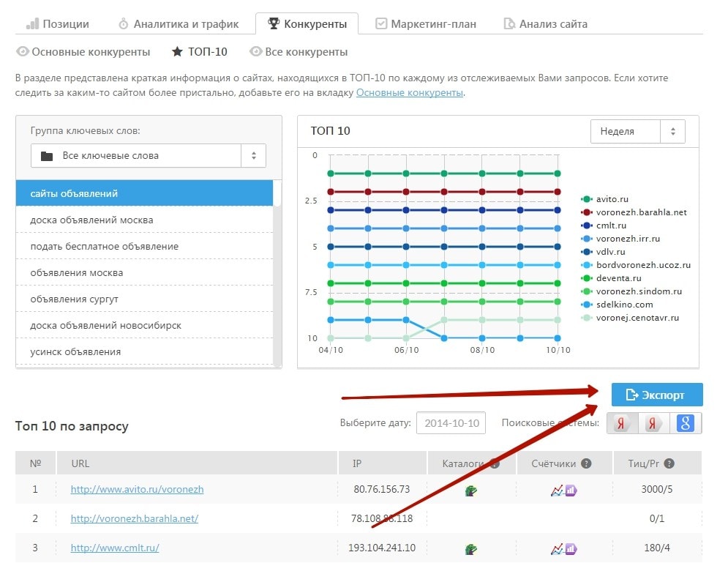Select keyword 'объявления сургут' in the list

click(74, 299)
